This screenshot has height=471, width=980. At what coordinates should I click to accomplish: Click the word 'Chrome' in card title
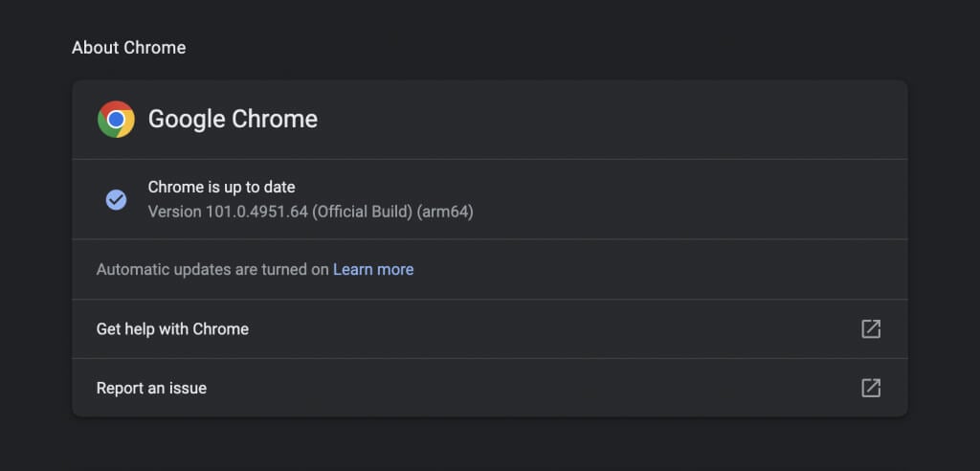pyautogui.click(x=276, y=120)
